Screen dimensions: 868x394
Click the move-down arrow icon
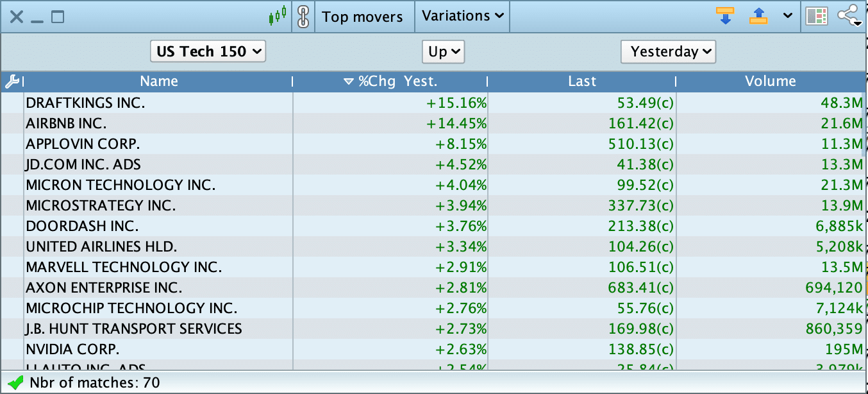[725, 16]
